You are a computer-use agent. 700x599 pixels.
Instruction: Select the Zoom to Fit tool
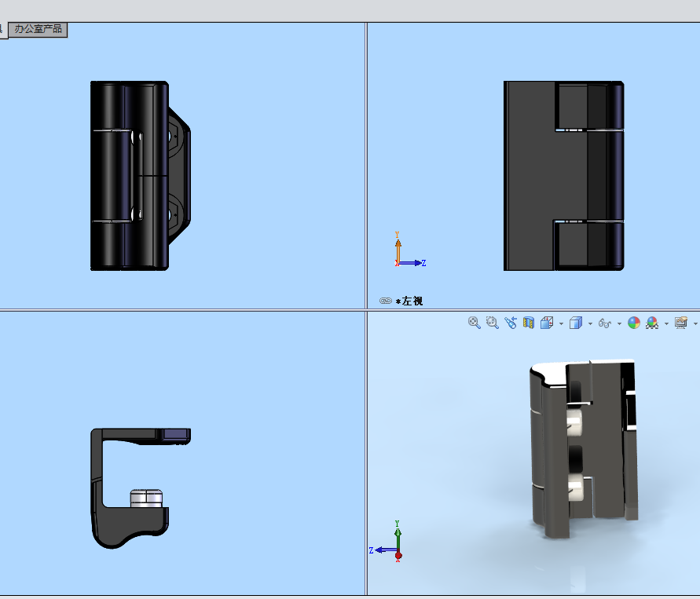coord(474,322)
